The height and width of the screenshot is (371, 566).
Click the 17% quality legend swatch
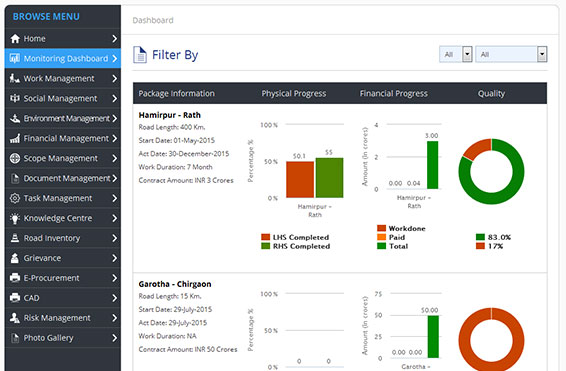point(480,246)
